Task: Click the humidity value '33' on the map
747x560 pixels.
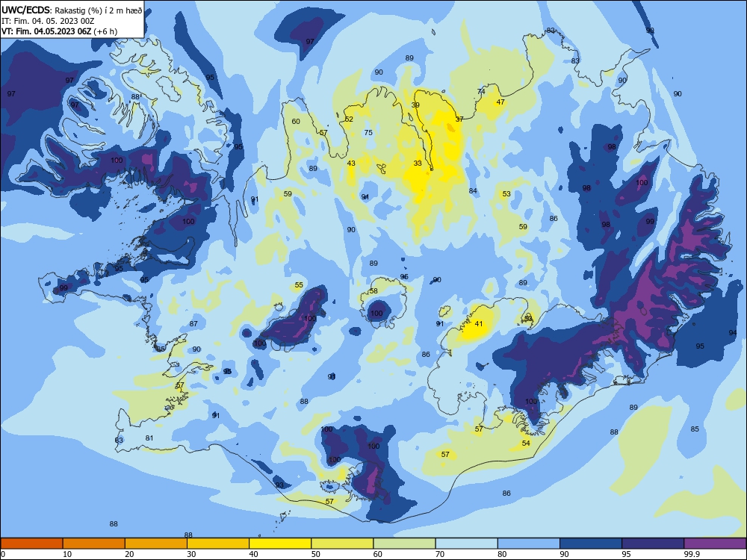Action: click(418, 164)
